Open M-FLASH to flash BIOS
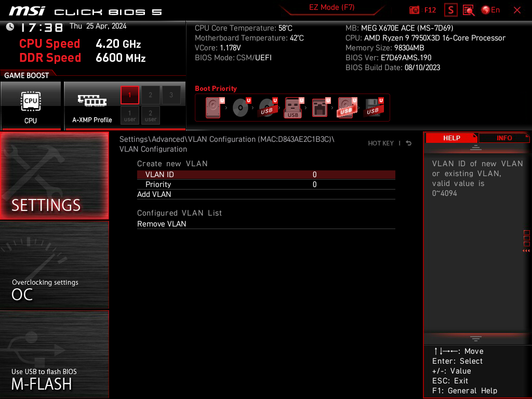The height and width of the screenshot is (399, 532). tap(55, 354)
